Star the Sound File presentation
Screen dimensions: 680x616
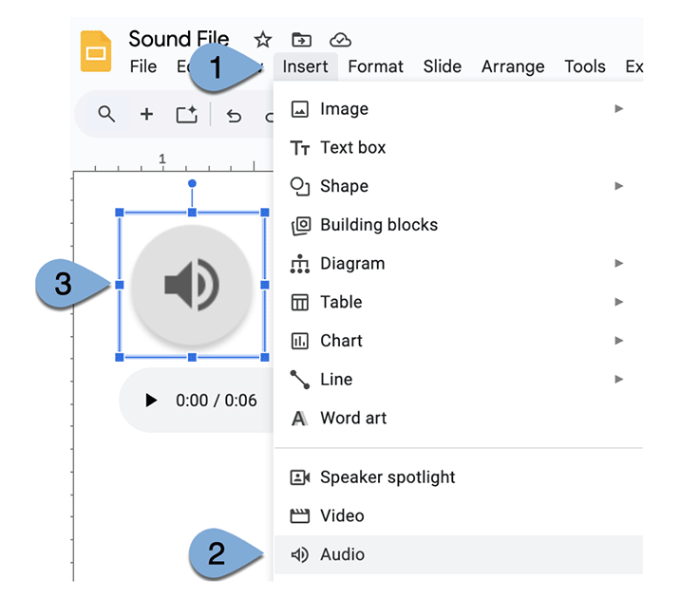(263, 40)
